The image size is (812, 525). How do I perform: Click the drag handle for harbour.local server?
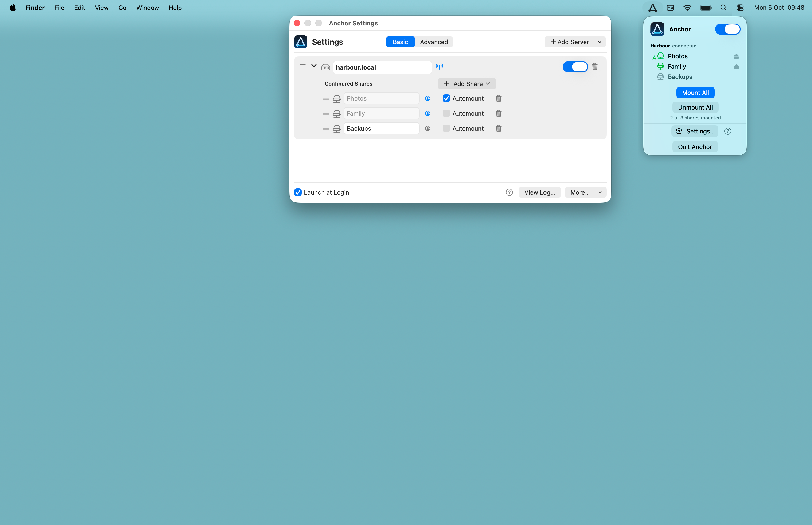point(303,63)
